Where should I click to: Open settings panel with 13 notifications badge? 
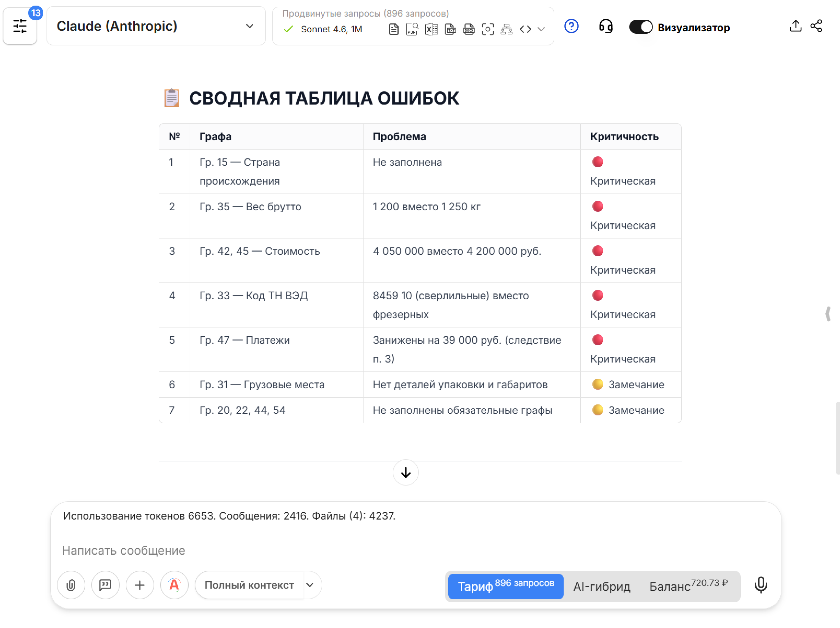coord(20,26)
